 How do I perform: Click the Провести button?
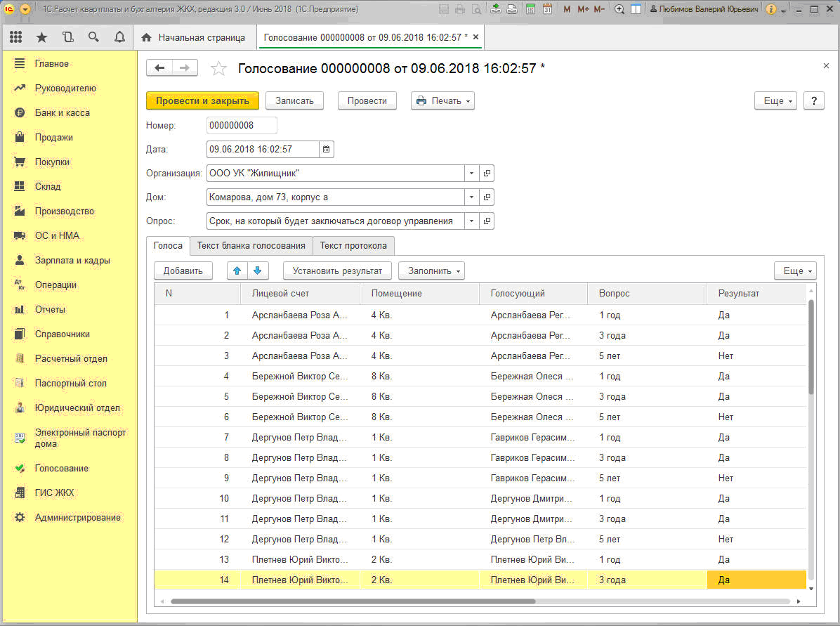tap(367, 100)
